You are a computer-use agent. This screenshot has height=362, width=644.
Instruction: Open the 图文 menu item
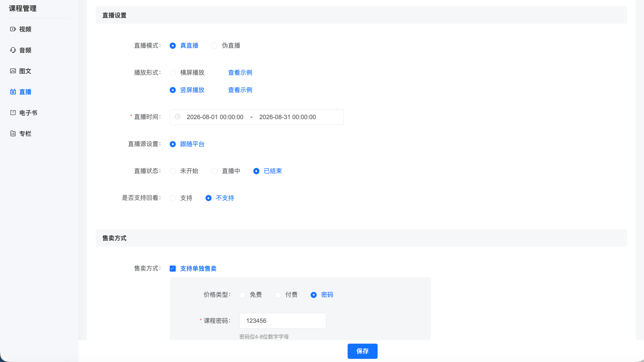[25, 71]
